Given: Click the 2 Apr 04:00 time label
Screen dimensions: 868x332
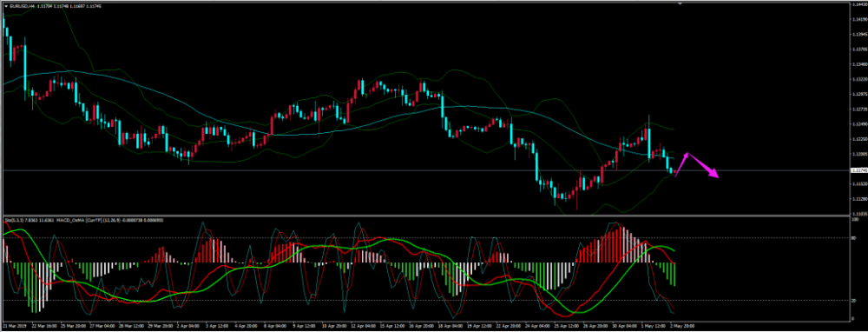Looking at the screenshot, I should tap(188, 325).
